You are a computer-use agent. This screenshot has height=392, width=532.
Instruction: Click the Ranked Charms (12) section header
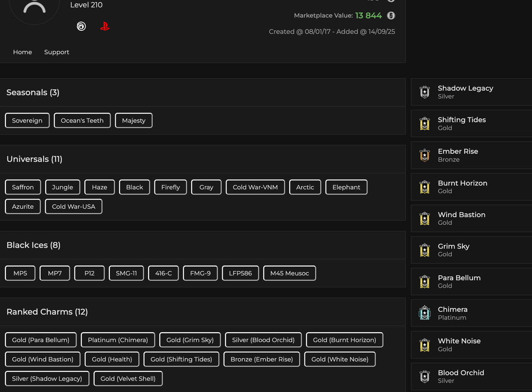click(47, 312)
